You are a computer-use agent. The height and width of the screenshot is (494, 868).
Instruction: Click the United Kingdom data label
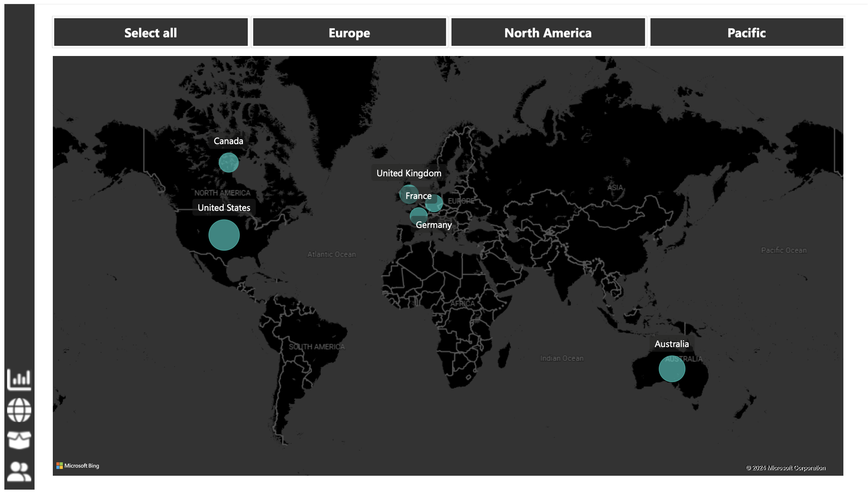409,173
